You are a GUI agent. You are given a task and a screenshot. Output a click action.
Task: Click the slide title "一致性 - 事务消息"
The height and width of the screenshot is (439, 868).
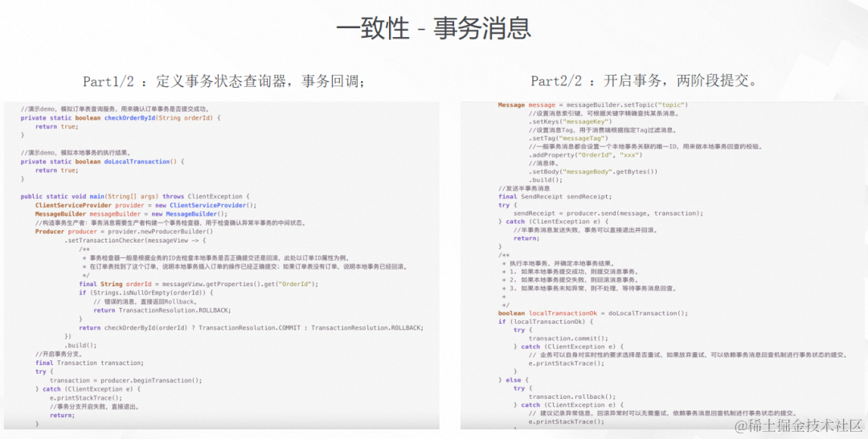coord(433,27)
